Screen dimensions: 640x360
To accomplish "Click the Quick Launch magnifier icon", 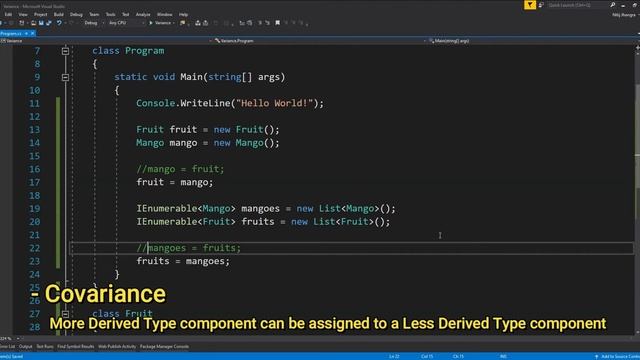I will 613,5.
